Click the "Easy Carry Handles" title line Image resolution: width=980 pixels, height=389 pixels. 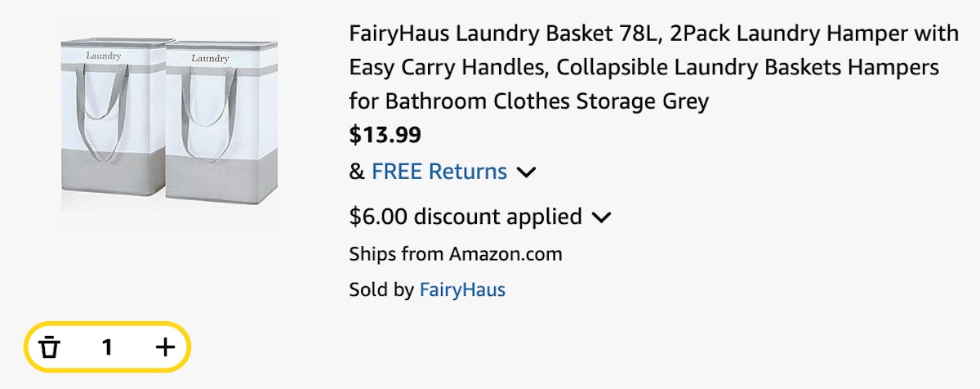click(x=644, y=68)
